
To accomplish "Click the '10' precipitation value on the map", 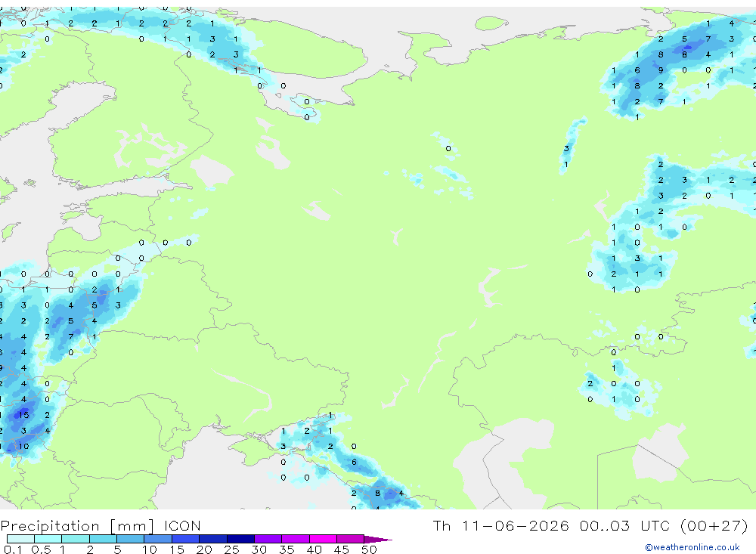I will pos(23,446).
